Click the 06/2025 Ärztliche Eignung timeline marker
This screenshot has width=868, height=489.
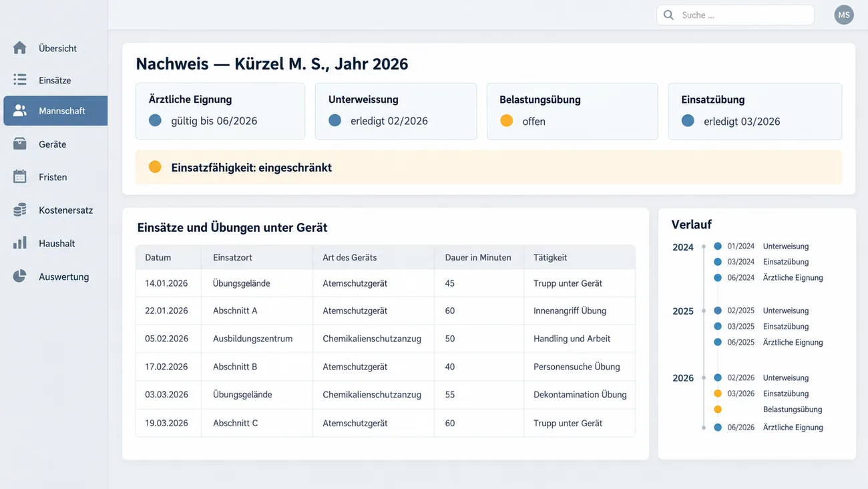(718, 342)
